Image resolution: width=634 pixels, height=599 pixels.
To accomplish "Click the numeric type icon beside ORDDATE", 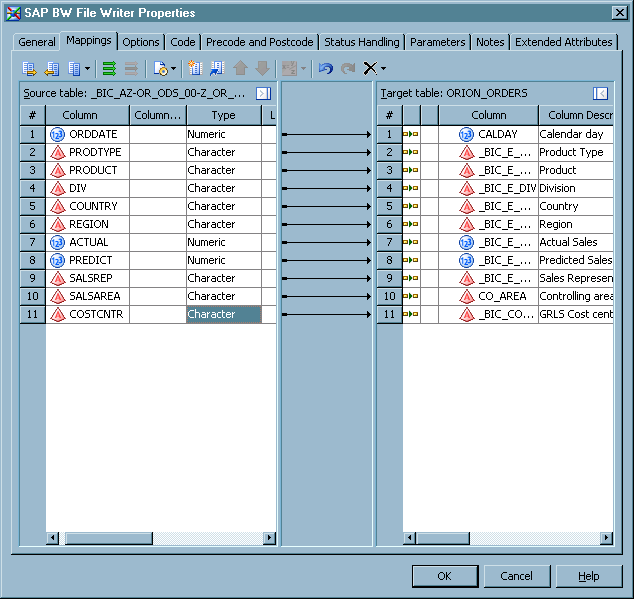I will point(57,134).
